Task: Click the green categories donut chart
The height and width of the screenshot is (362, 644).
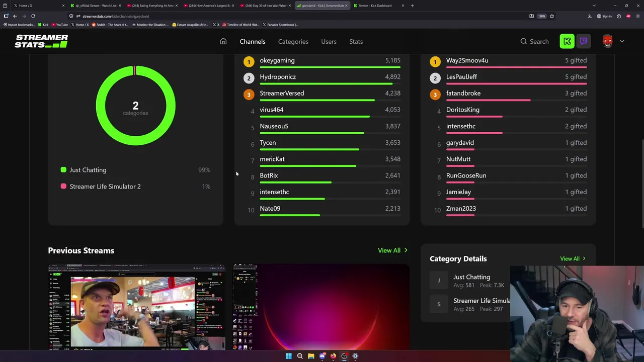Action: tap(135, 105)
